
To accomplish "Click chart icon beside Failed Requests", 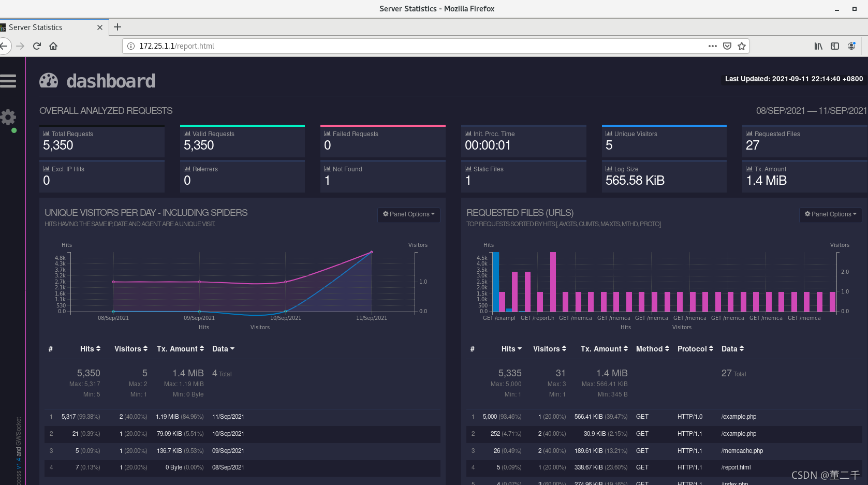I will [327, 134].
